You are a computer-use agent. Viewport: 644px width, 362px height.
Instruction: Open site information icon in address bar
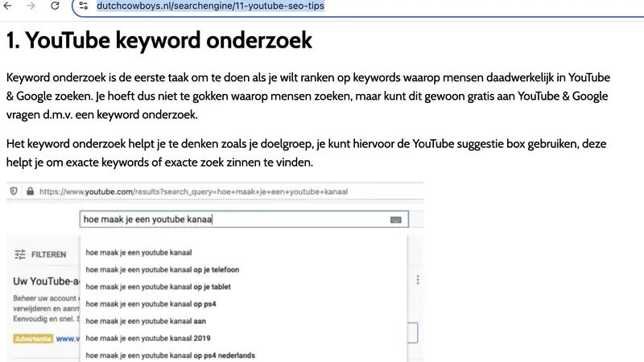pyautogui.click(x=84, y=6)
